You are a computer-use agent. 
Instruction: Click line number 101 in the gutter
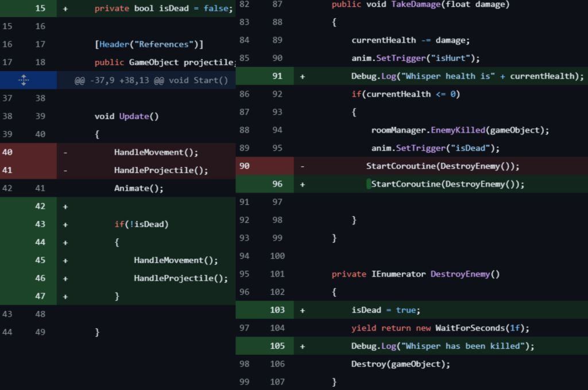tap(277, 274)
